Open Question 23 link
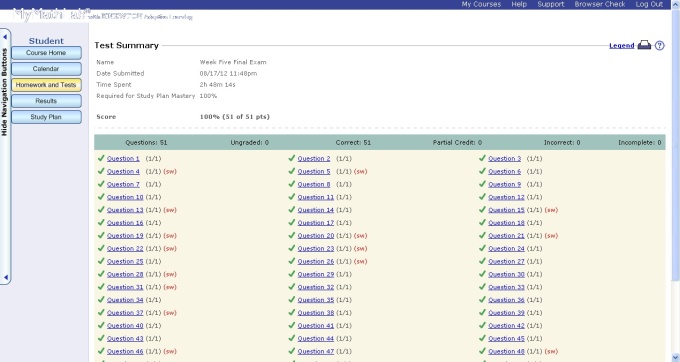The image size is (680, 362). tap(316, 249)
